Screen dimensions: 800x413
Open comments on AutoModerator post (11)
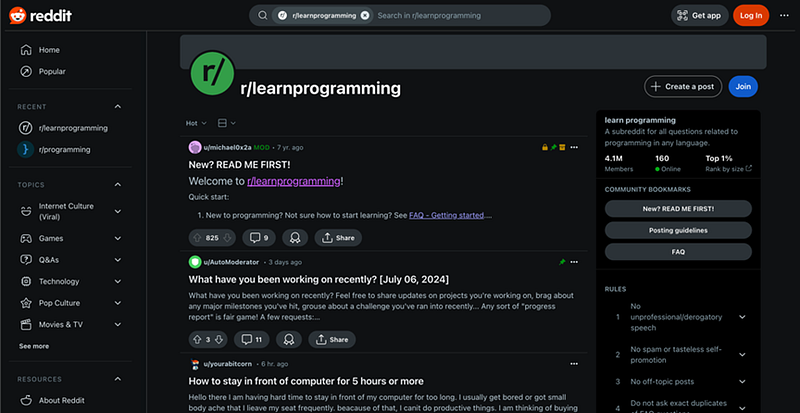252,339
